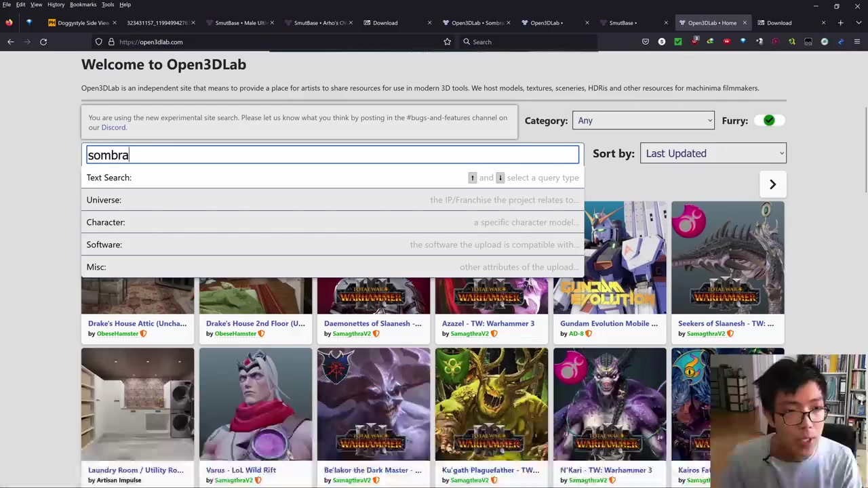Open the Category dropdown
Viewport: 868px width, 488px height.
(x=643, y=121)
